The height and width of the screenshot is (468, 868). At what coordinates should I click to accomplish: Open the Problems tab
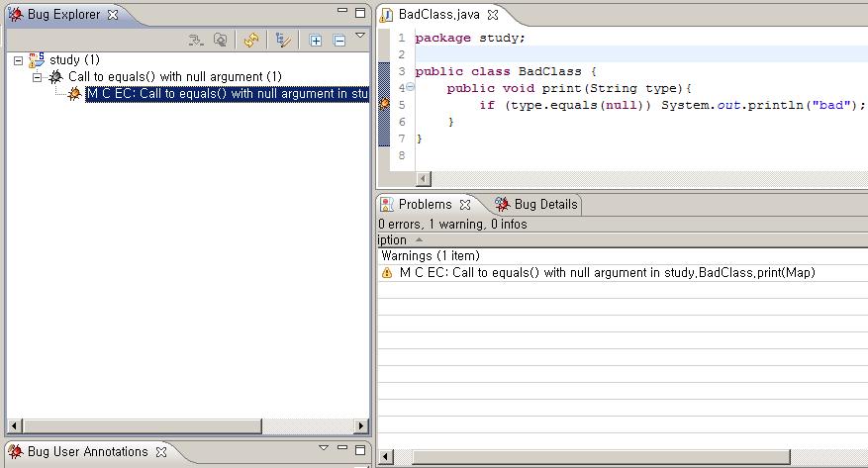pyautogui.click(x=425, y=204)
